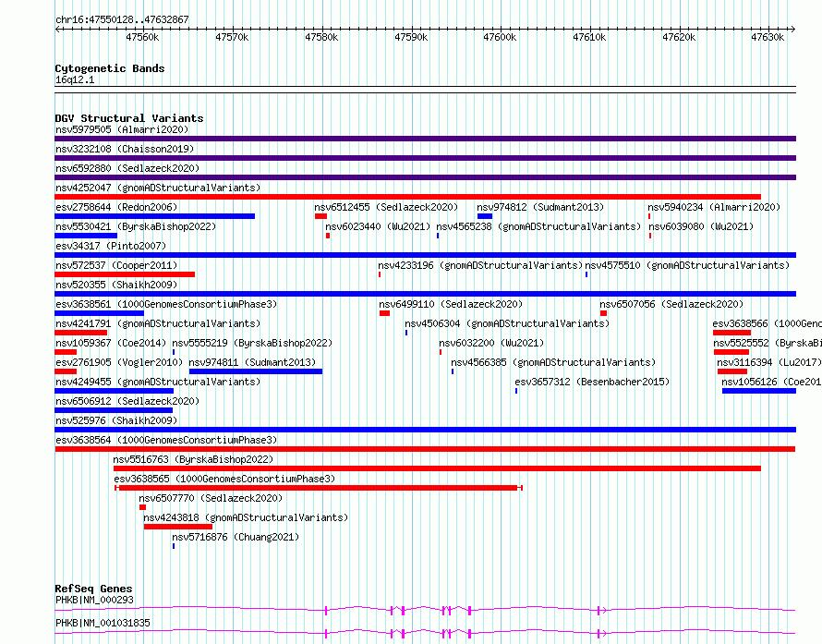Select the esv34317 (Pinto2007) label
The image size is (822, 644).
(111, 246)
